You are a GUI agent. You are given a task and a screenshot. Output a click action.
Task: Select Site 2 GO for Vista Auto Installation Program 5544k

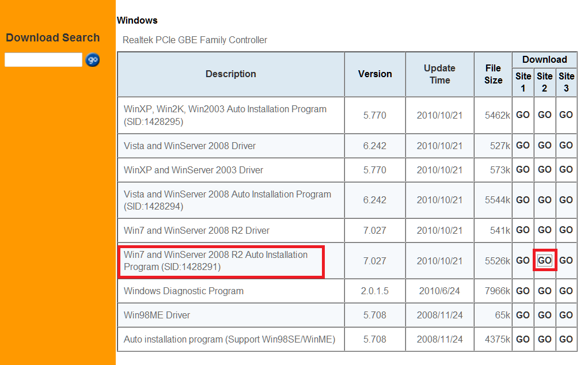click(x=544, y=200)
